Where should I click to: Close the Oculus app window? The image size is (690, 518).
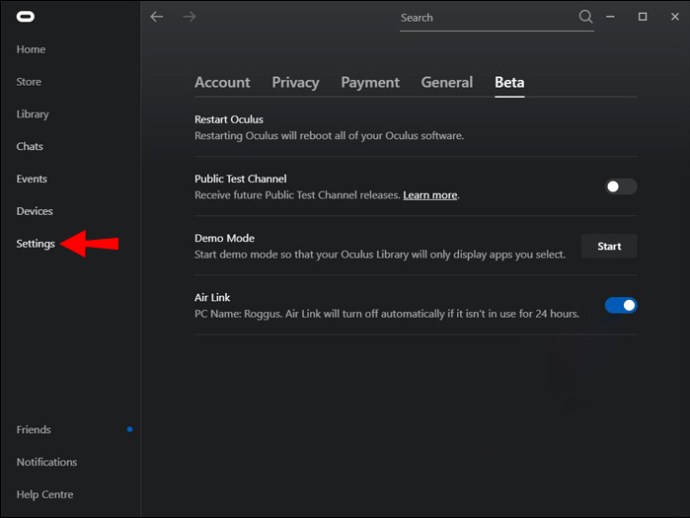click(675, 17)
